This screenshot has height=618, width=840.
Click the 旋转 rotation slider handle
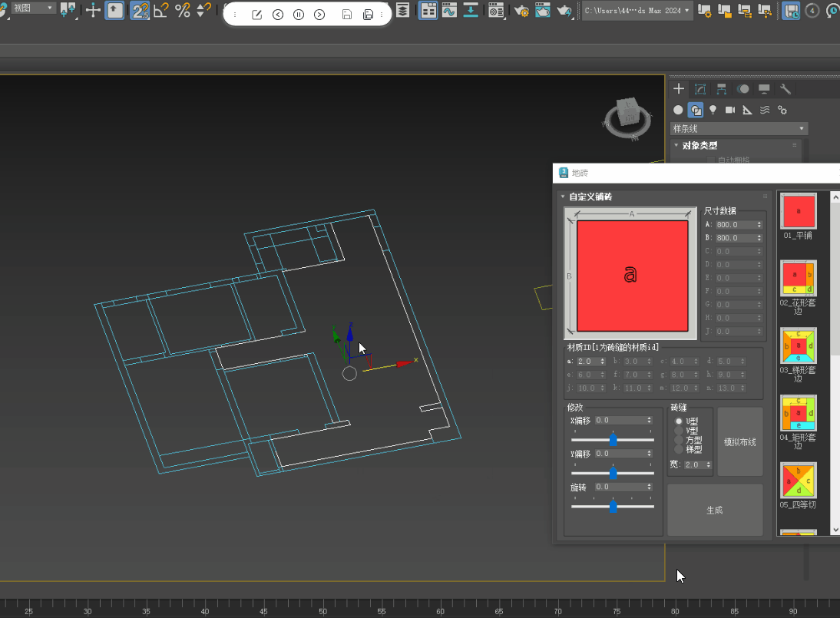pos(613,506)
